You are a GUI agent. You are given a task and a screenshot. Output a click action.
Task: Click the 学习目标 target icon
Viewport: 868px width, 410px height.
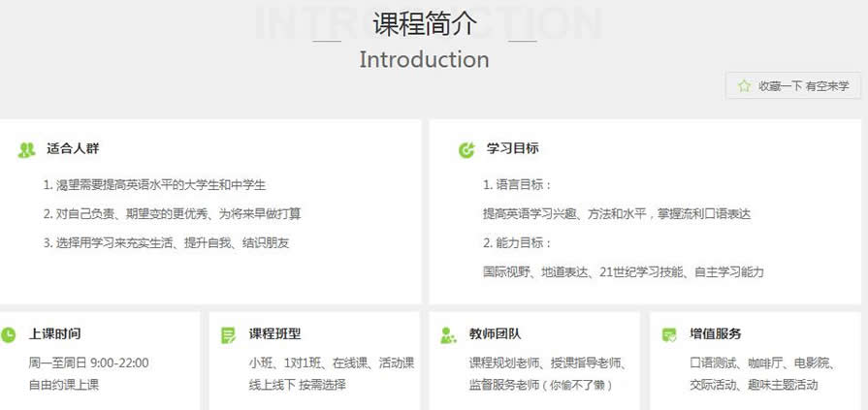click(466, 150)
